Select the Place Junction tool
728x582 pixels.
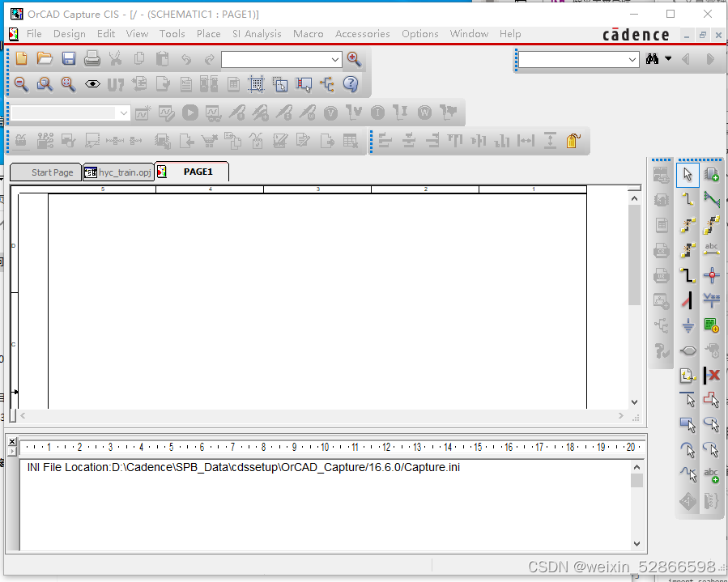tap(711, 274)
